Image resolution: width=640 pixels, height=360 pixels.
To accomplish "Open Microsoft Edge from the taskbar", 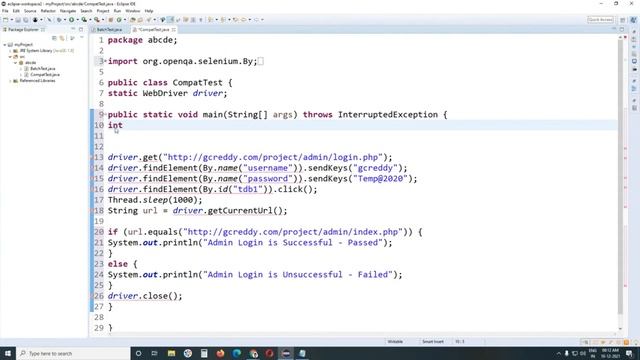I will pyautogui.click(x=237, y=353).
